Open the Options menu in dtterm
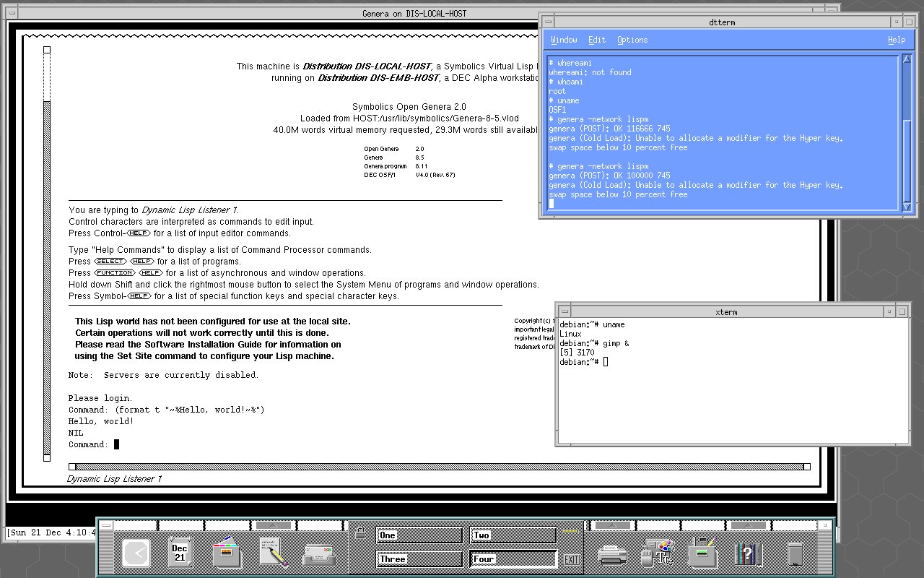This screenshot has height=578, width=924. click(x=632, y=40)
